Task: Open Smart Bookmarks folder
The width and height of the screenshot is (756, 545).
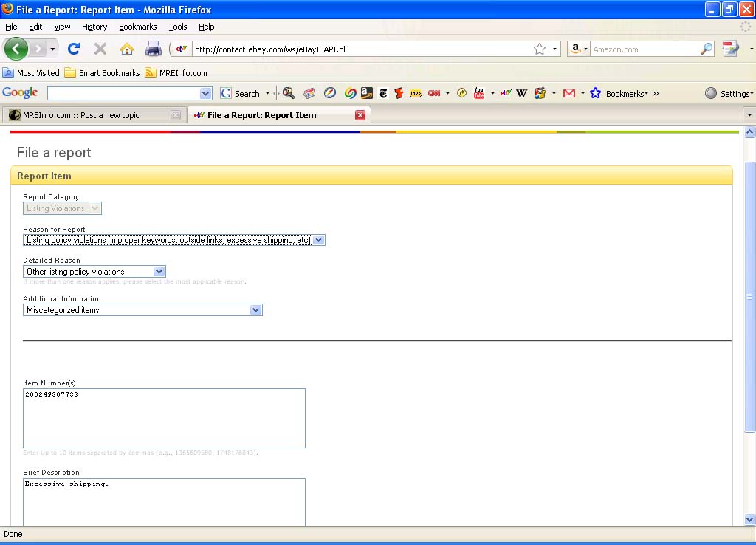Action: tap(102, 73)
